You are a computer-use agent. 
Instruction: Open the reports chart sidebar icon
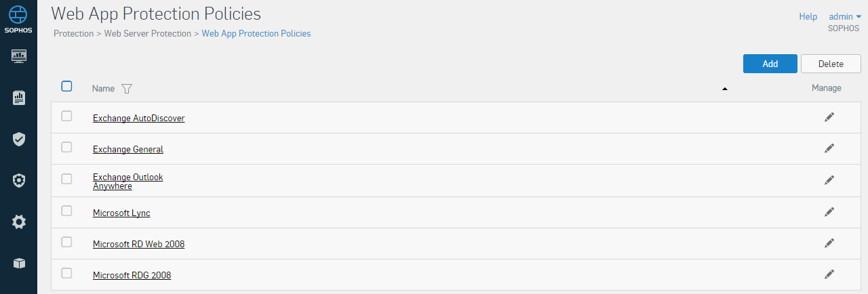(18, 98)
